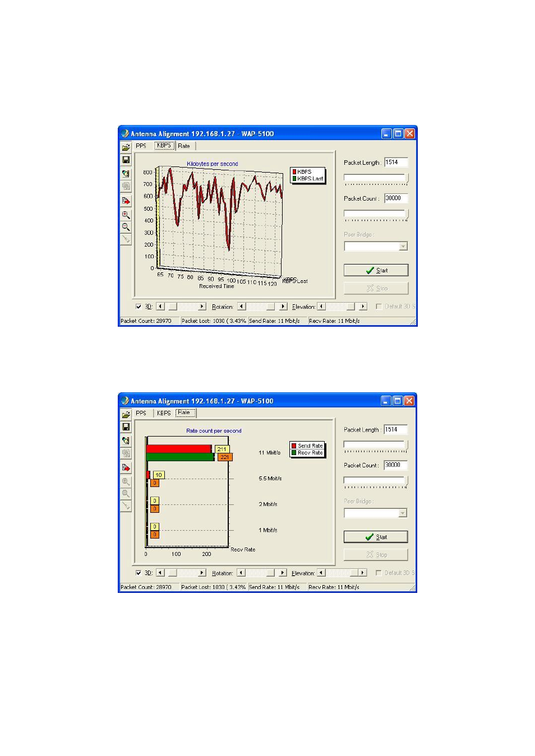
Task: Click the Packet Length slider in the Rate window
Action: (376, 446)
